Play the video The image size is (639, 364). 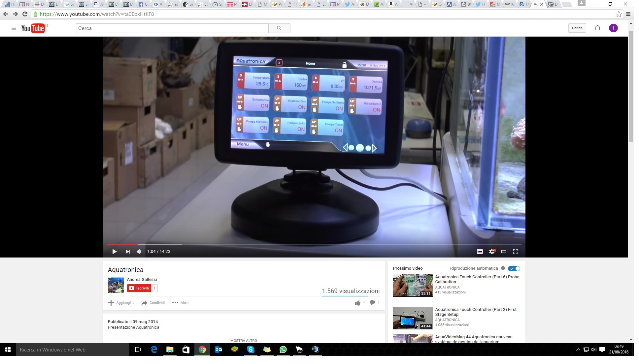114,252
